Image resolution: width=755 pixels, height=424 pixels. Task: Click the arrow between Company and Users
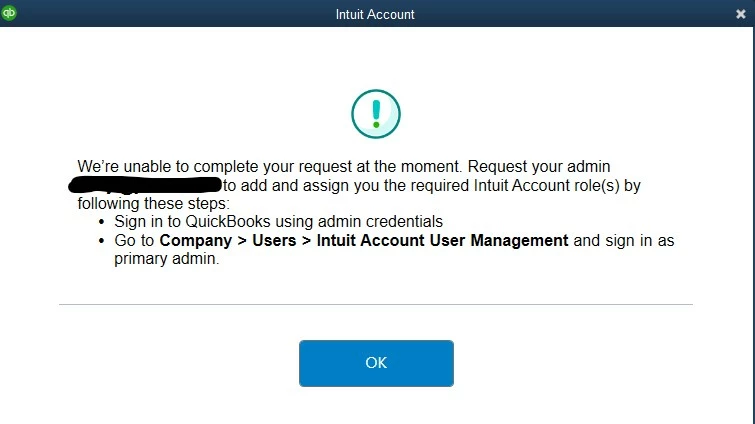click(242, 240)
